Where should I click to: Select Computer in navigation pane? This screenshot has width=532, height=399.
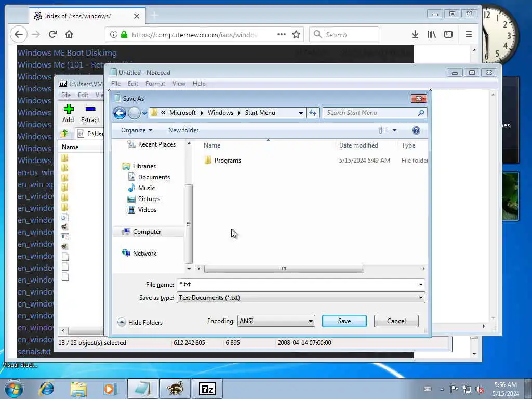point(142,232)
